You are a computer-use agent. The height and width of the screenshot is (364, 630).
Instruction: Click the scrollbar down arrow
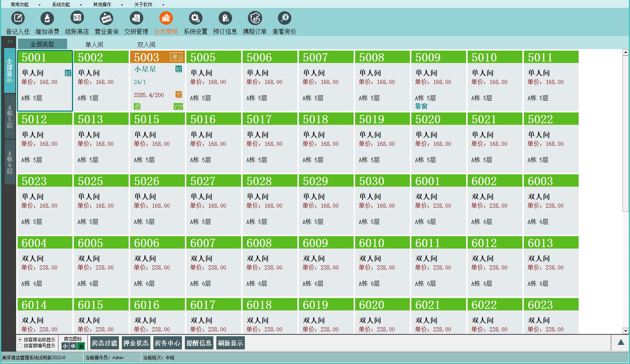(x=625, y=331)
